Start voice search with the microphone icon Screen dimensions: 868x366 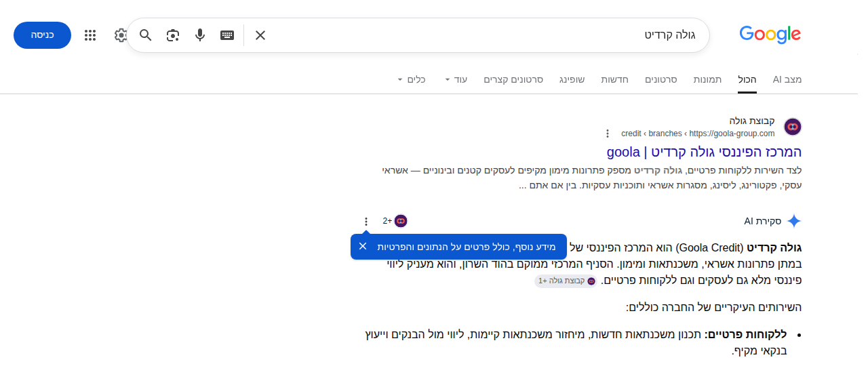point(200,35)
